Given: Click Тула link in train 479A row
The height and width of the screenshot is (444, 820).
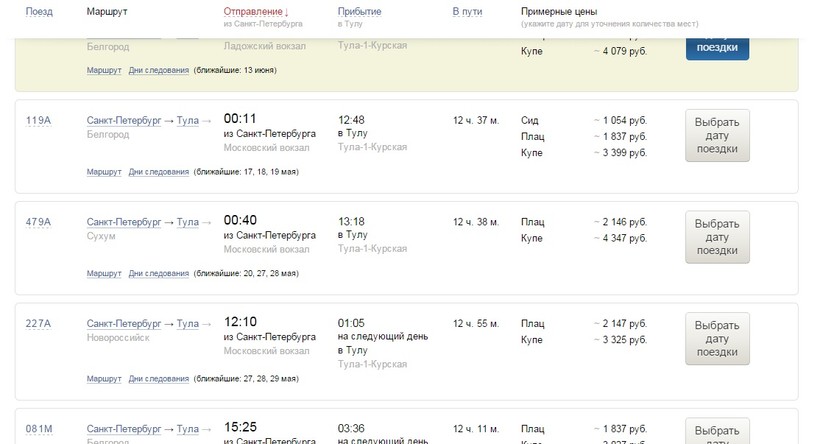Looking at the screenshot, I should click(x=187, y=222).
